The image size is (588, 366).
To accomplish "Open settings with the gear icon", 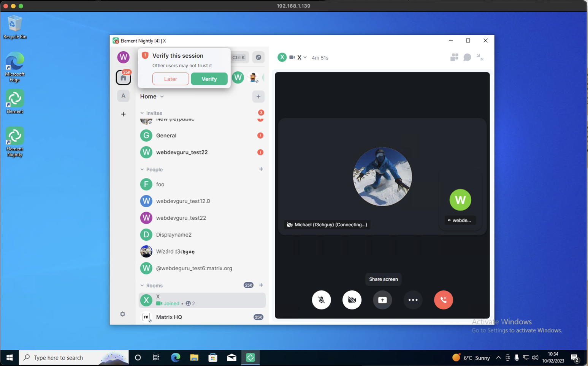I will pyautogui.click(x=122, y=314).
